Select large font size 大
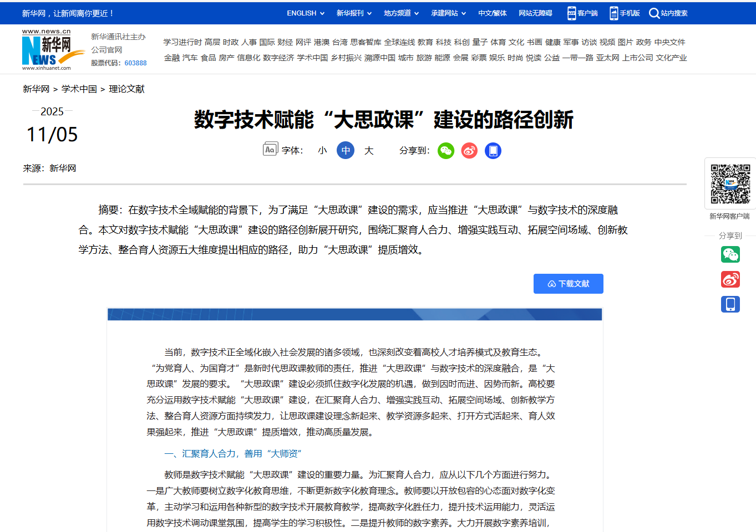The image size is (756, 532). pyautogui.click(x=369, y=151)
